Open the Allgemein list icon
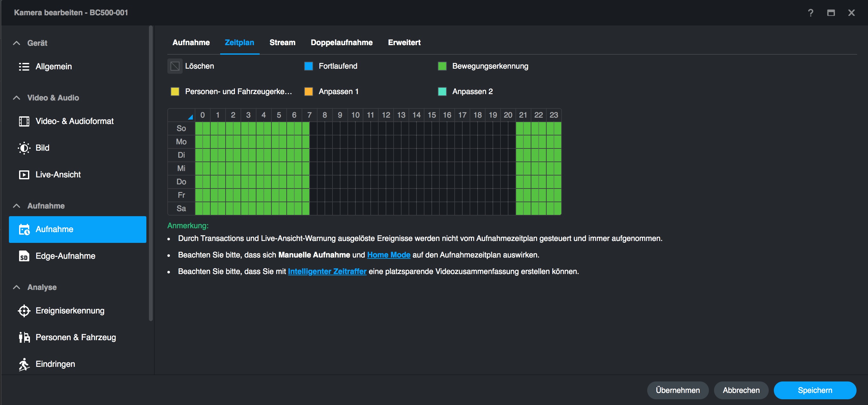 point(24,67)
